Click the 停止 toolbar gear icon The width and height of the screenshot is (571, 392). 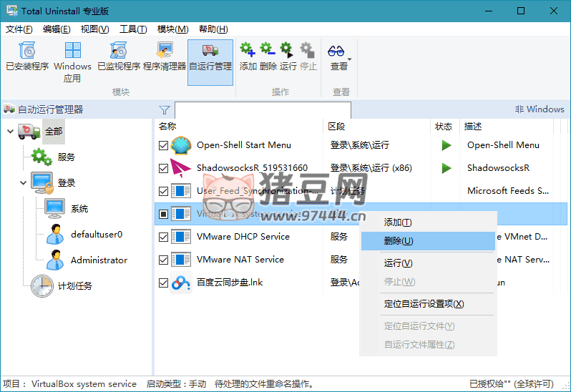[308, 50]
